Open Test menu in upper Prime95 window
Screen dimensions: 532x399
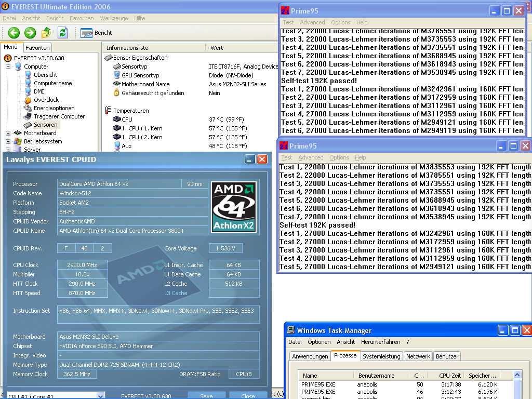coord(288,22)
